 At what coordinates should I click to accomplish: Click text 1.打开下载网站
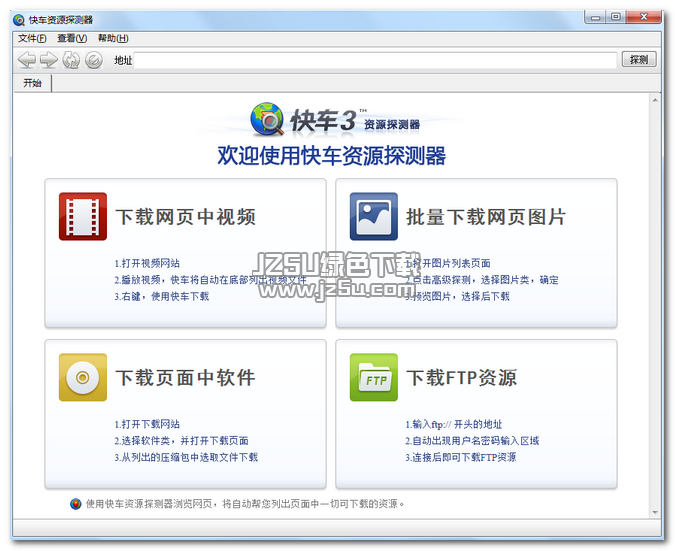[147, 424]
